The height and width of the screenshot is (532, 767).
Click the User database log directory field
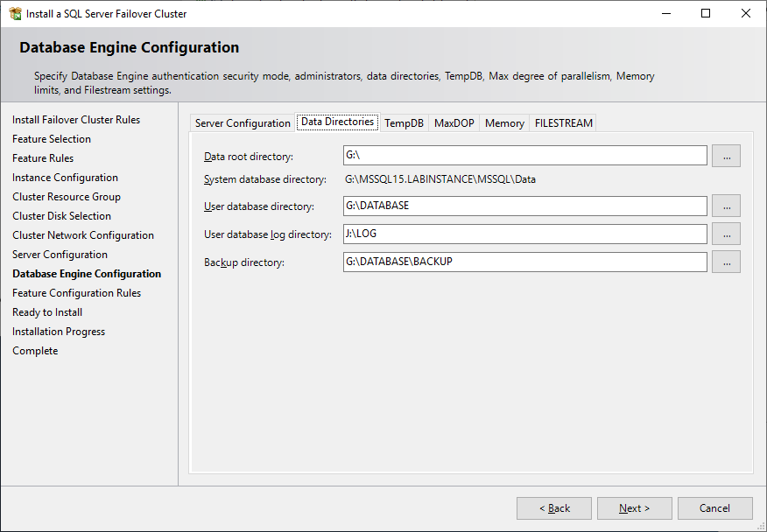pos(524,234)
